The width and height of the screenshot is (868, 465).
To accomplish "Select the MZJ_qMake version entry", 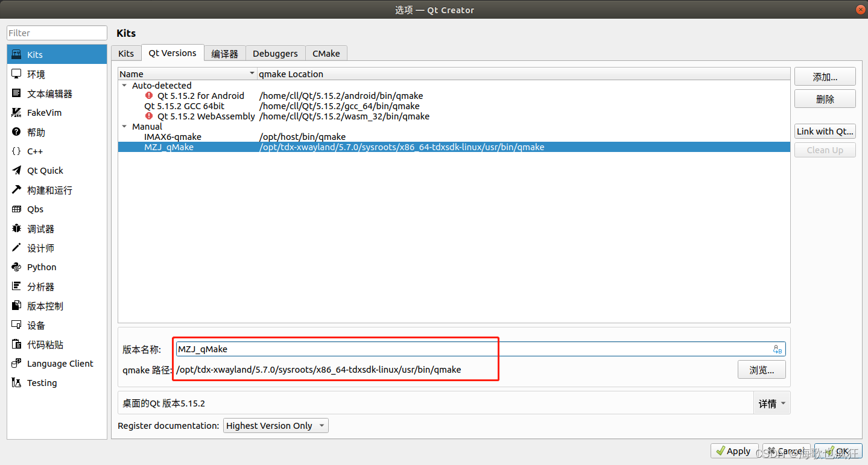I will (x=169, y=147).
